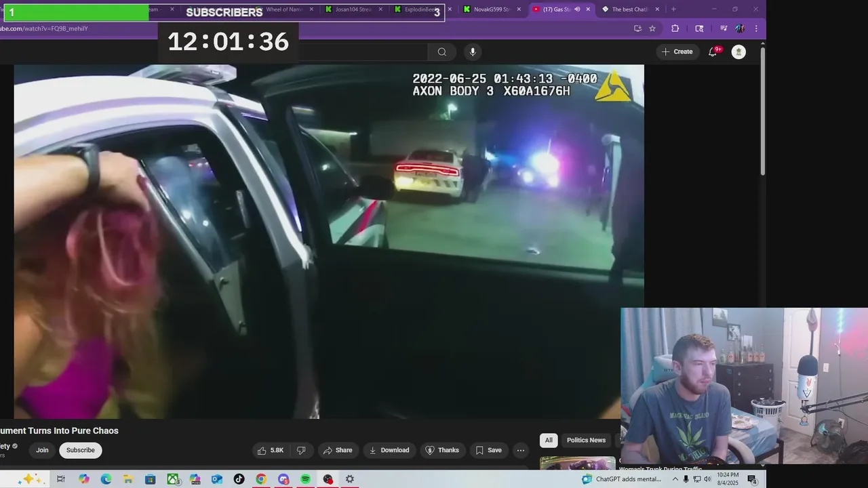Click the bodycam video player area
Image resolution: width=868 pixels, height=488 pixels.
329,241
